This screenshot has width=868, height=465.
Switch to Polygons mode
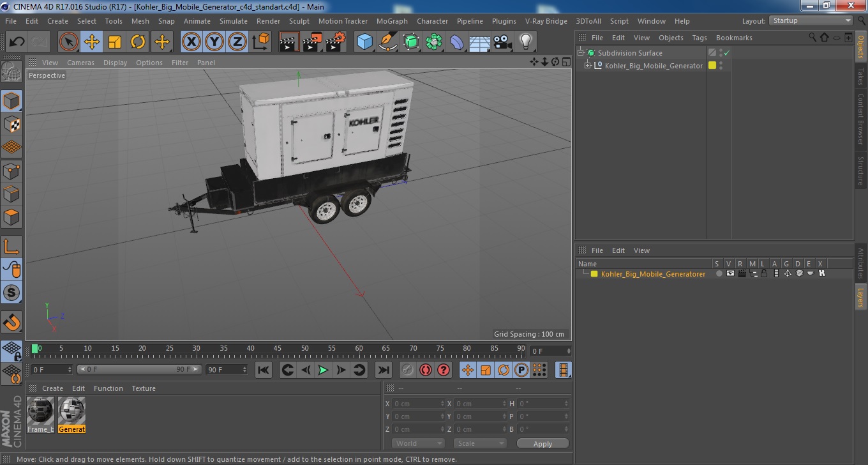point(11,217)
